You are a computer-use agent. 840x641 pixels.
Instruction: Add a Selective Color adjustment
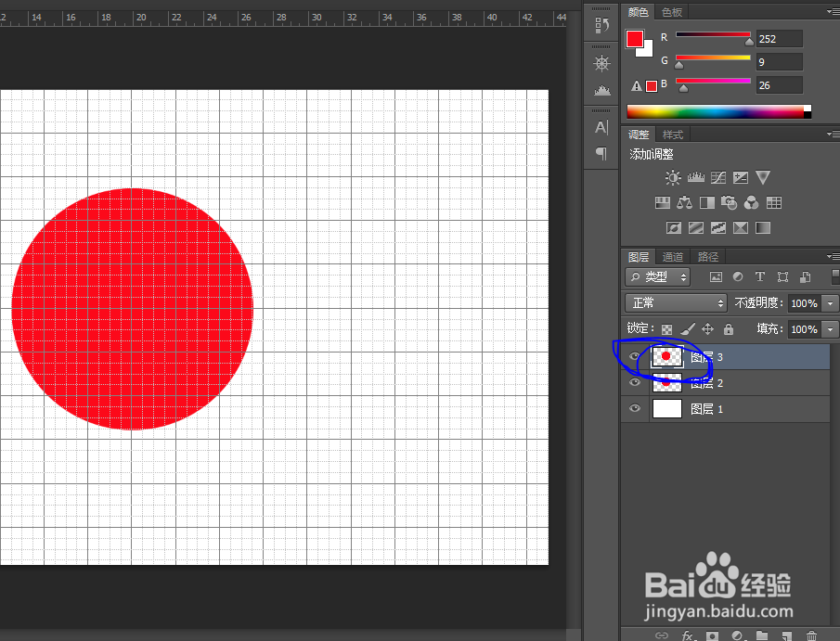(741, 227)
